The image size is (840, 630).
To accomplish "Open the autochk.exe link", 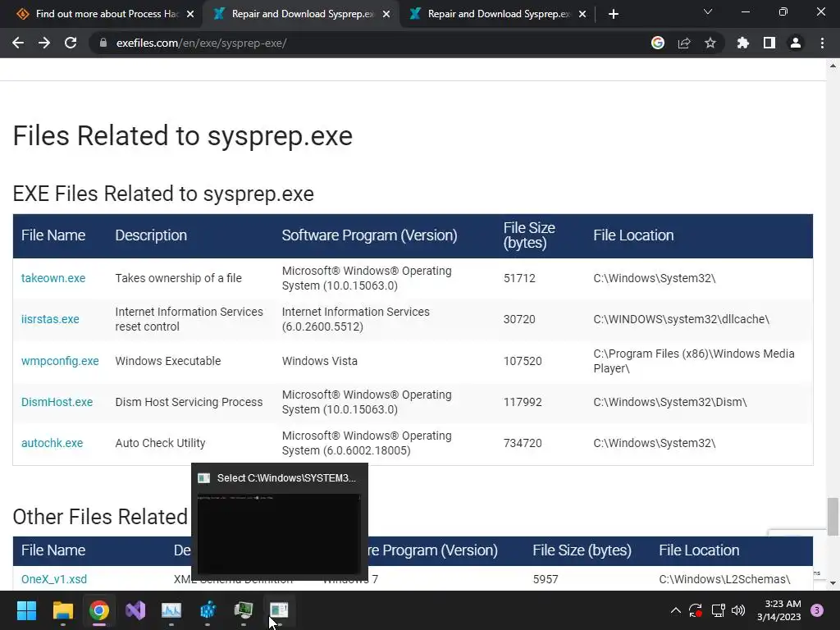I will [x=52, y=443].
